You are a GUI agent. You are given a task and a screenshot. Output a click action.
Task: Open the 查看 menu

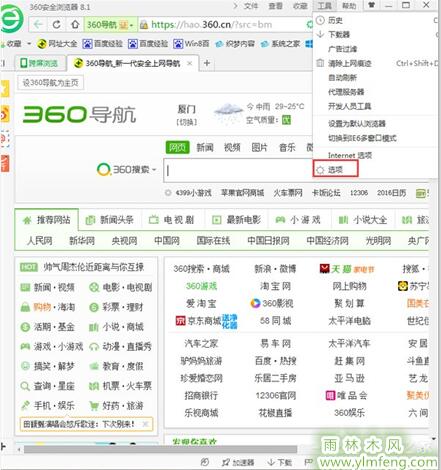(x=275, y=6)
